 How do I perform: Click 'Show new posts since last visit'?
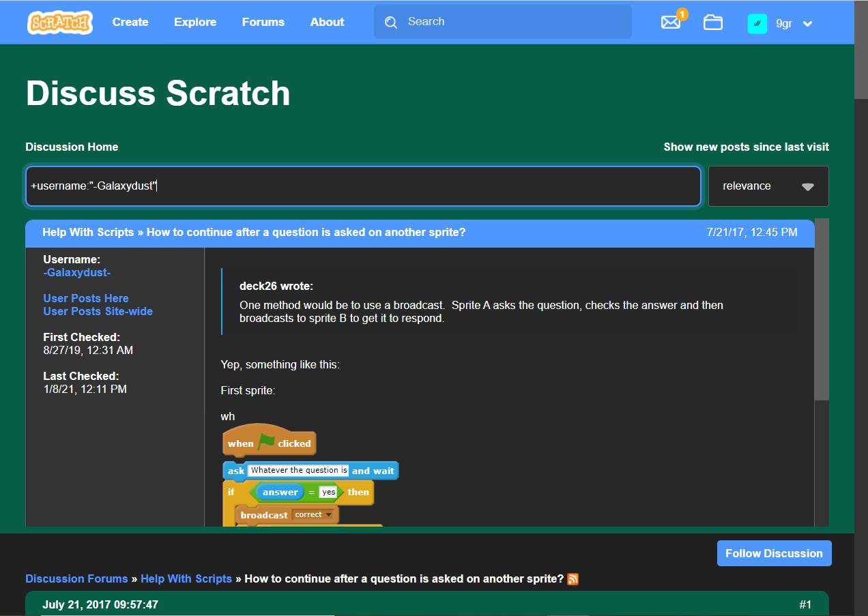tap(746, 147)
